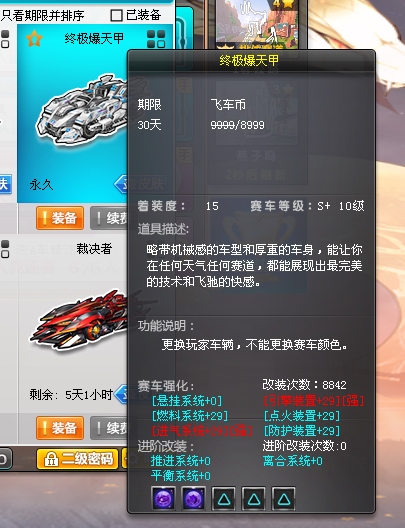This screenshot has height=528, width=405.
Task: Select the red 裁决者 car thumbnail
Action: coord(79,320)
